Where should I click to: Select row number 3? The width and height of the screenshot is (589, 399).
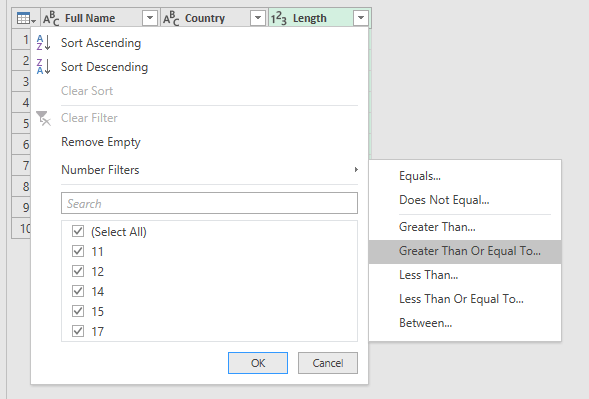[21, 81]
